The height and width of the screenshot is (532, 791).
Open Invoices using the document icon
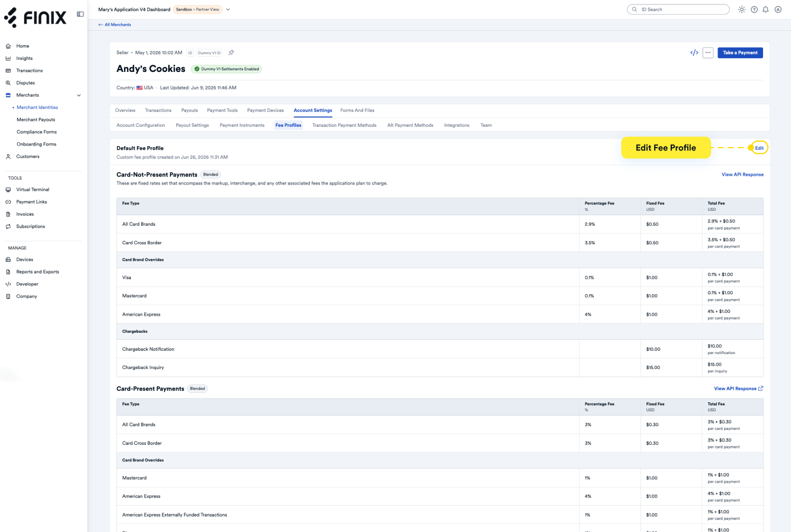pos(8,214)
